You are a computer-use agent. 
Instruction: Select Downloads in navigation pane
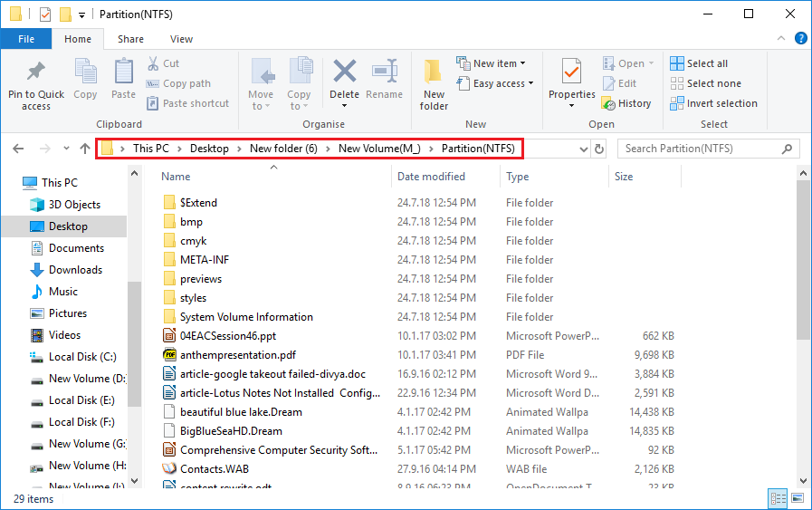75,270
